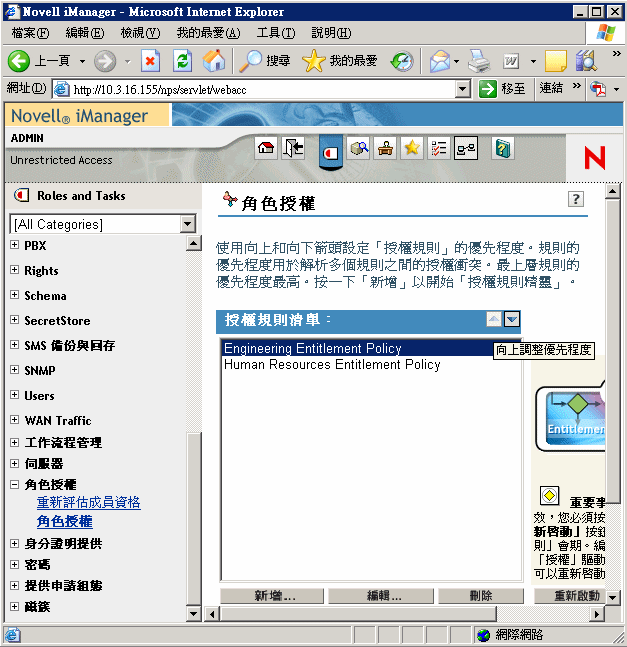Click the 編輯... button
This screenshot has height=647, width=627.
381,596
